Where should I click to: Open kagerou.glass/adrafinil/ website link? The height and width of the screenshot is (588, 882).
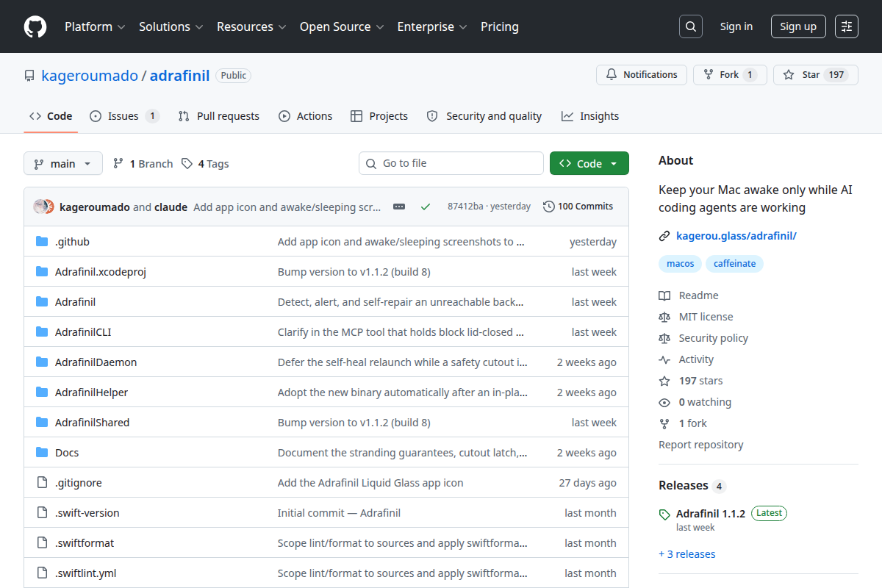pyautogui.click(x=736, y=236)
